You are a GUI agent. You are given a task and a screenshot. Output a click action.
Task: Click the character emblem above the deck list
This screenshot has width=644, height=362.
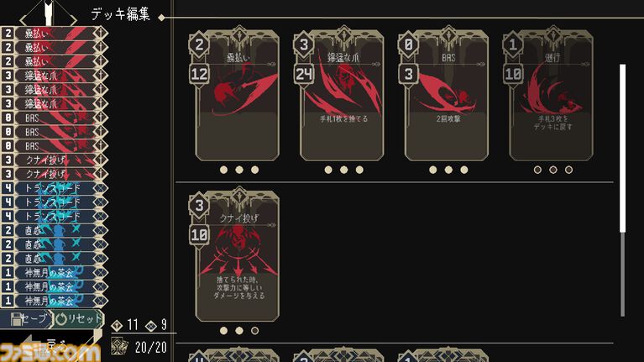(x=49, y=13)
